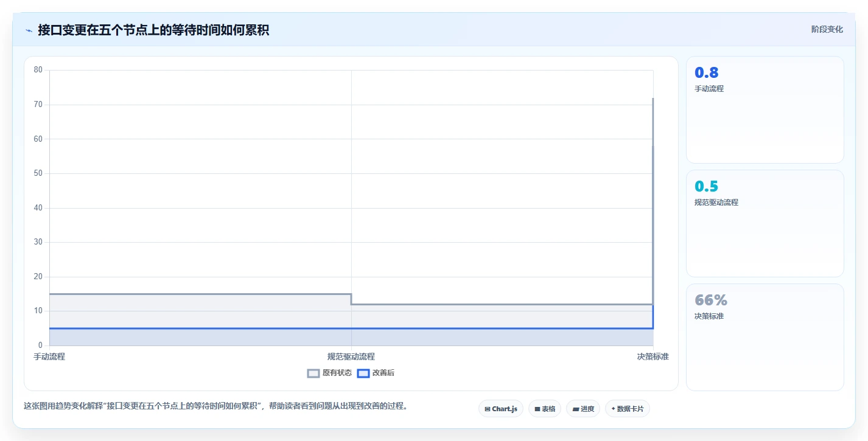Click the 66% value in third card

(711, 300)
